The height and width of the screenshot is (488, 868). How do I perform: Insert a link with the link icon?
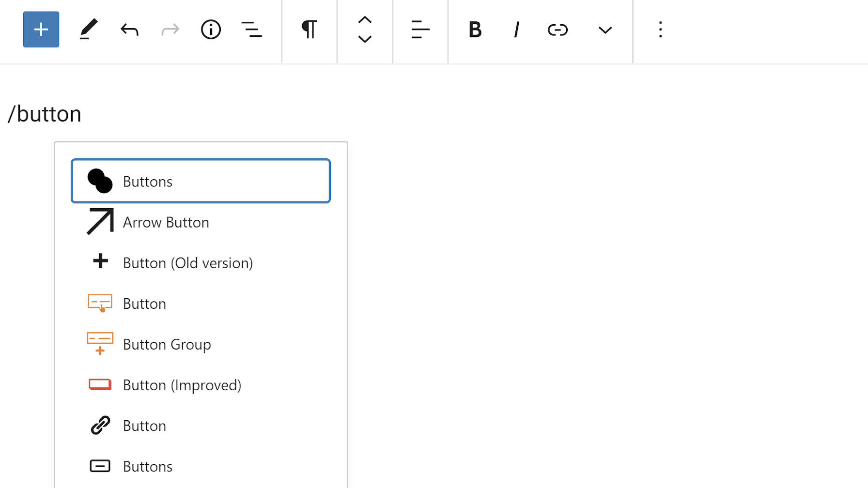[558, 30]
